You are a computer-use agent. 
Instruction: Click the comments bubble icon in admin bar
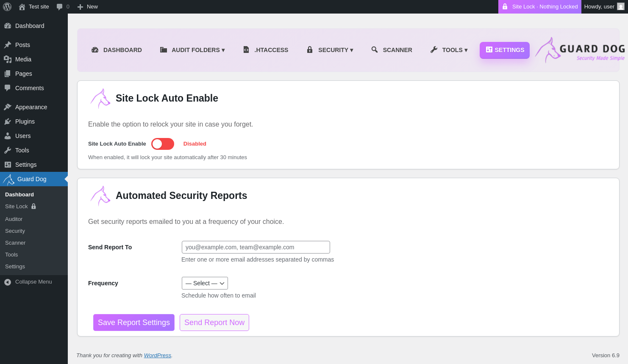point(59,7)
